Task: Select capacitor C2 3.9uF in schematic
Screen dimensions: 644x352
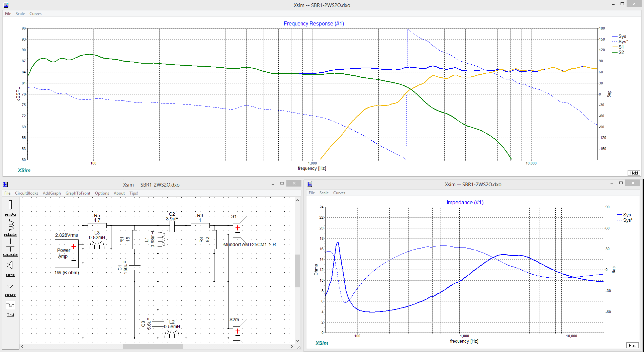Action: 172,227
